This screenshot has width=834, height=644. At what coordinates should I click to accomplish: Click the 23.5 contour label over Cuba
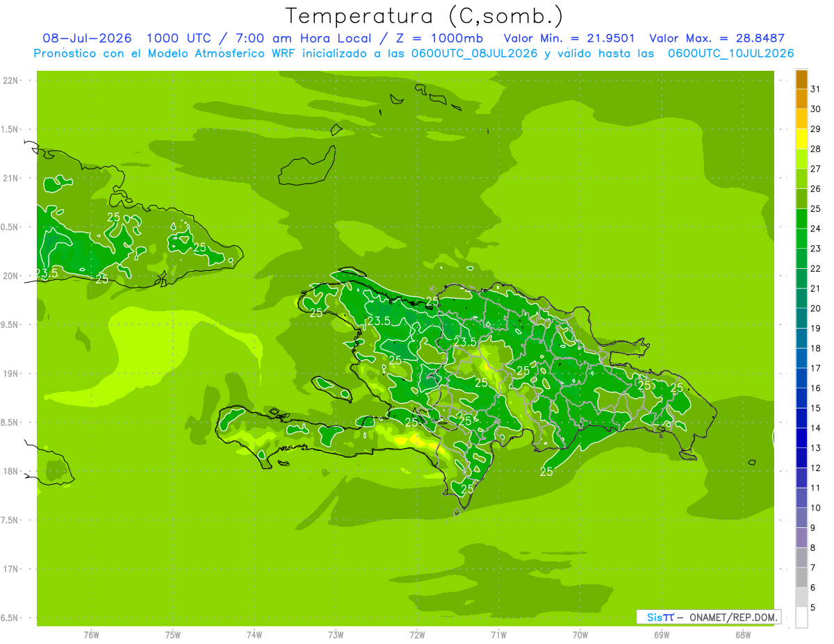[46, 273]
